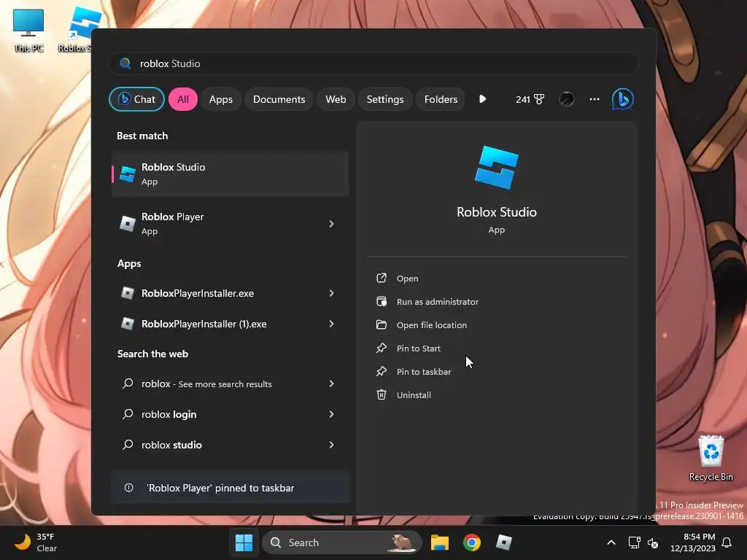Open File Explorer from the taskbar

(440, 542)
